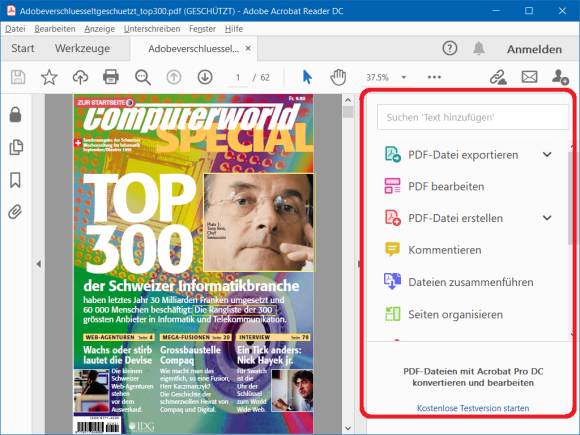Click the PDF bearbeiten icon
The width and height of the screenshot is (580, 435).
pos(392,186)
